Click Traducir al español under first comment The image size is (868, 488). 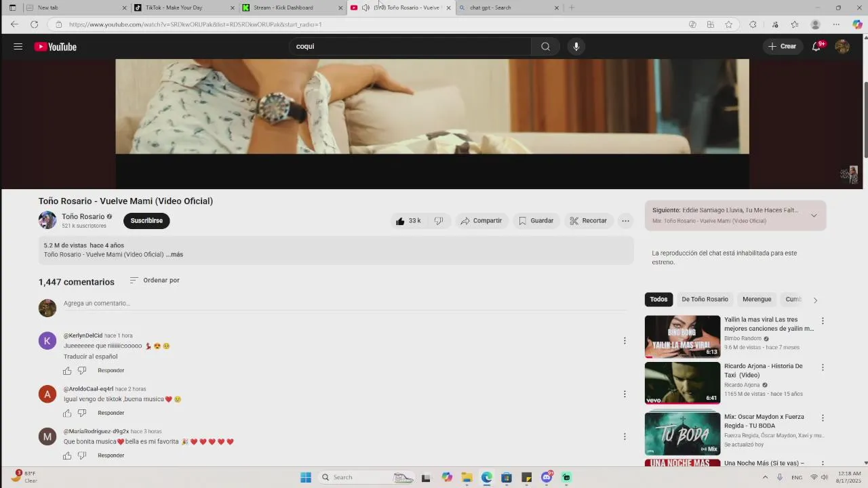click(91, 357)
